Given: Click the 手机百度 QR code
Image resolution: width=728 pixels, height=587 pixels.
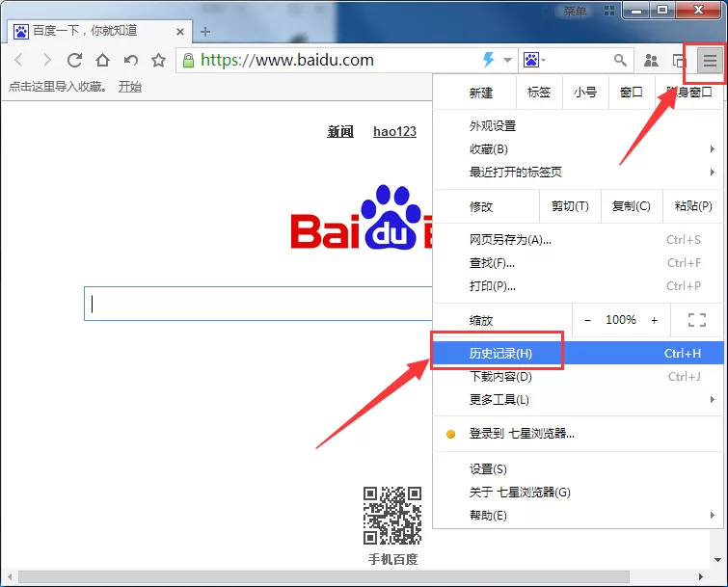Looking at the screenshot, I should tap(392, 515).
